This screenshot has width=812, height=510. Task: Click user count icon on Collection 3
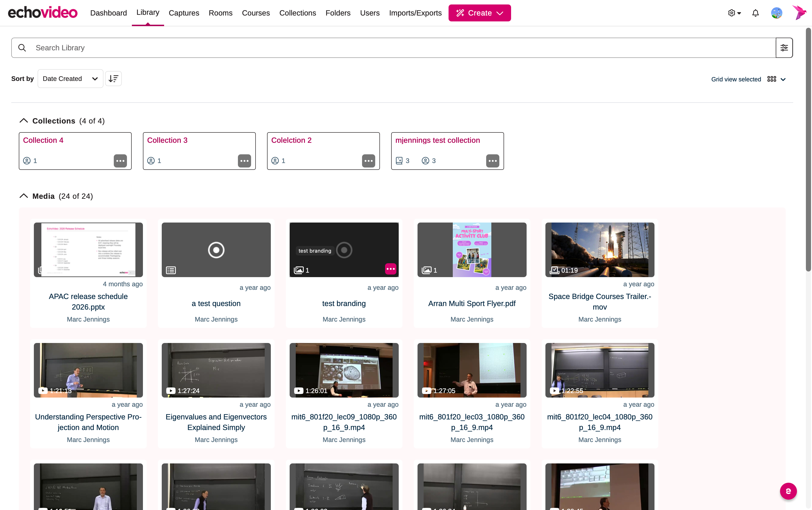click(x=151, y=161)
